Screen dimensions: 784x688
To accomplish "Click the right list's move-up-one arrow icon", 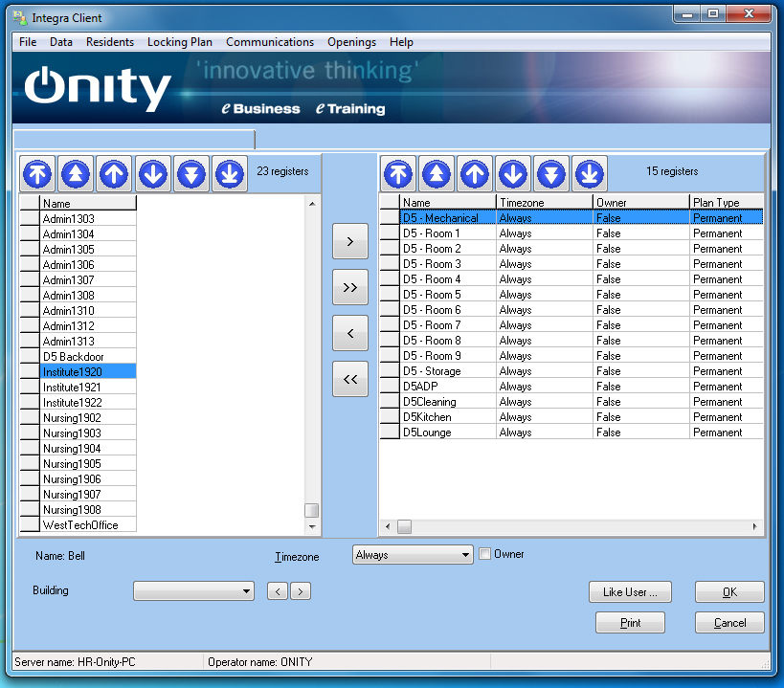I will point(475,174).
